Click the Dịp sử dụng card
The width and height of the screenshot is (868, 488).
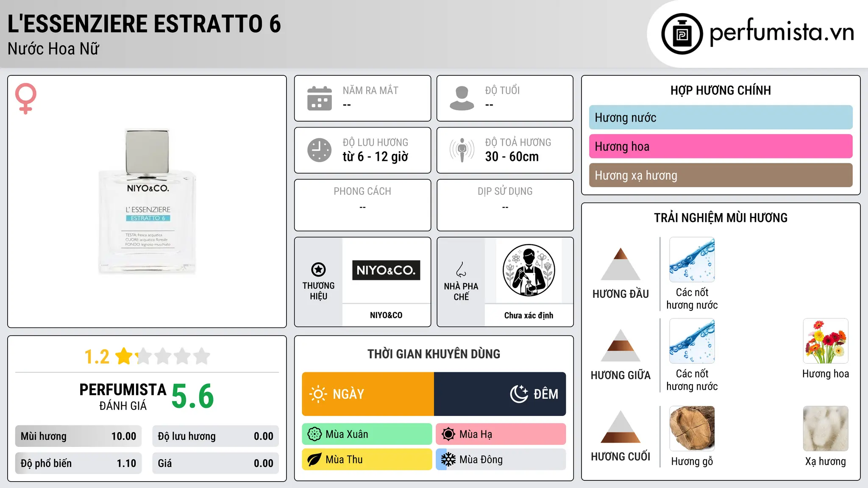click(x=505, y=205)
